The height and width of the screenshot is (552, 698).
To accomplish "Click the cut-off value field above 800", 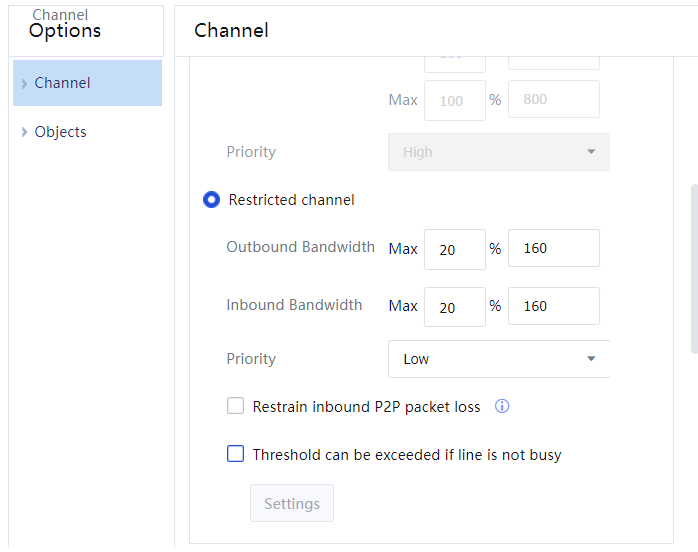I will 553,65.
